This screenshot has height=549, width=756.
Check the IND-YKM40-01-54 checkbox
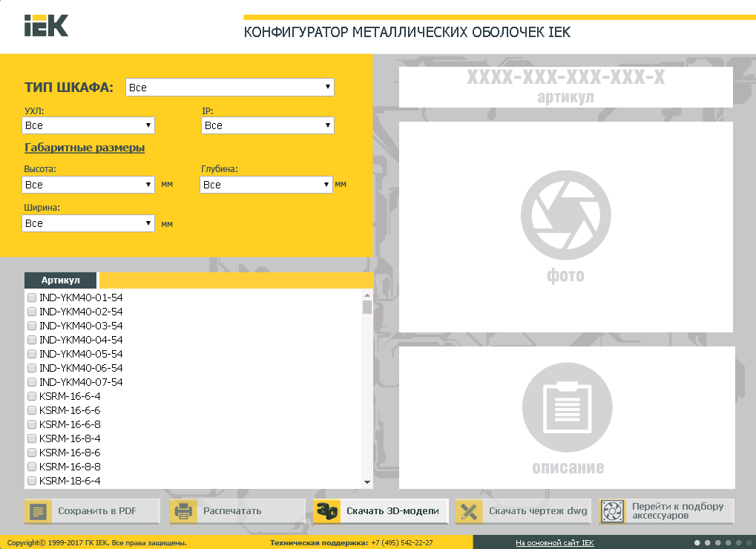click(x=32, y=297)
